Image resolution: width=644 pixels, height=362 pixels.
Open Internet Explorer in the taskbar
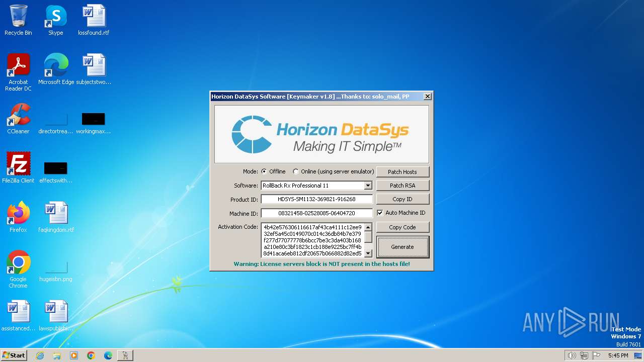click(40, 355)
